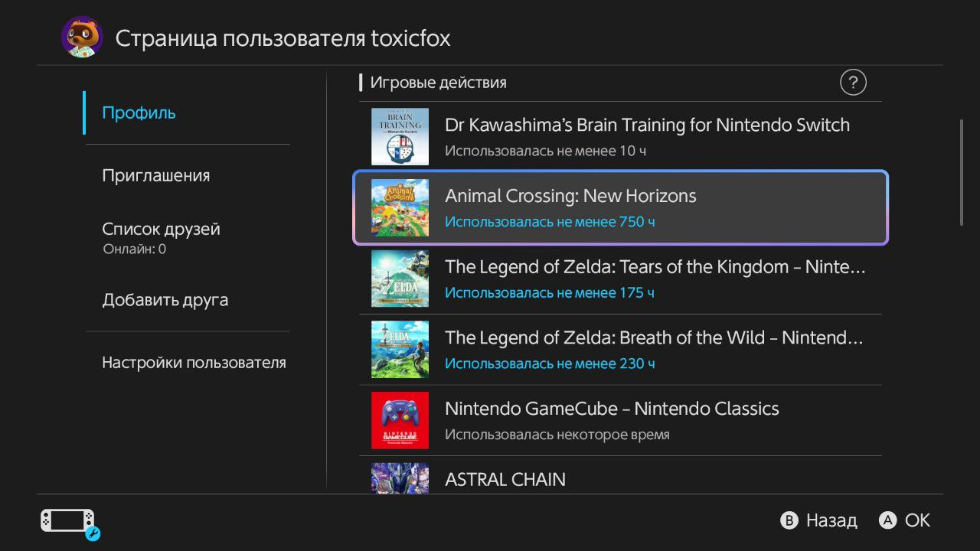Click the Brain Training game cover icon

pyautogui.click(x=400, y=136)
